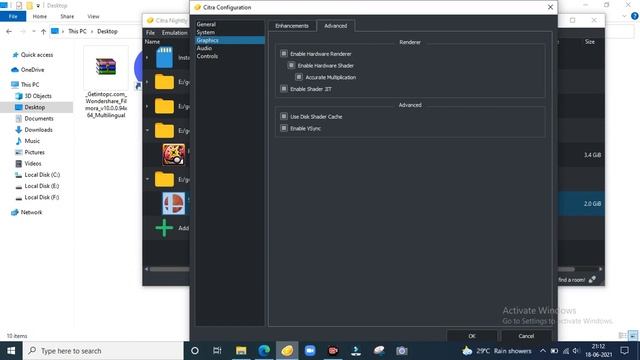Click This PC in Explorer address bar

tap(77, 31)
